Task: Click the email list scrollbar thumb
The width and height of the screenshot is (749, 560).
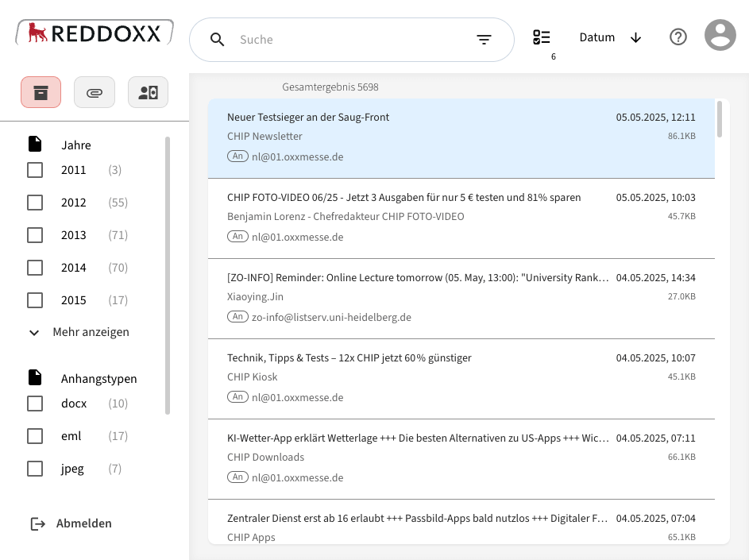Action: point(720,119)
